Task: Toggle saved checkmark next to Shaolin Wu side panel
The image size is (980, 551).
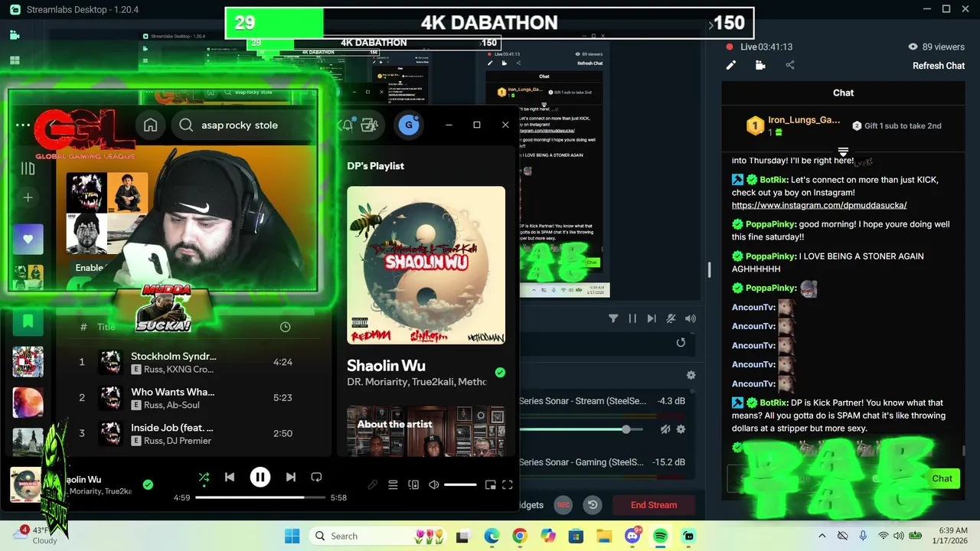Action: coord(500,373)
